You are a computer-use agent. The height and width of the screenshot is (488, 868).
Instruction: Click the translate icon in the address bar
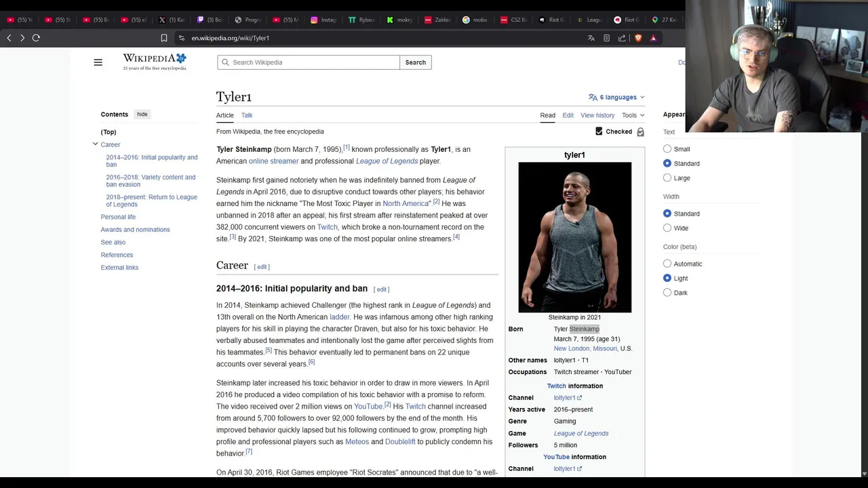[591, 38]
